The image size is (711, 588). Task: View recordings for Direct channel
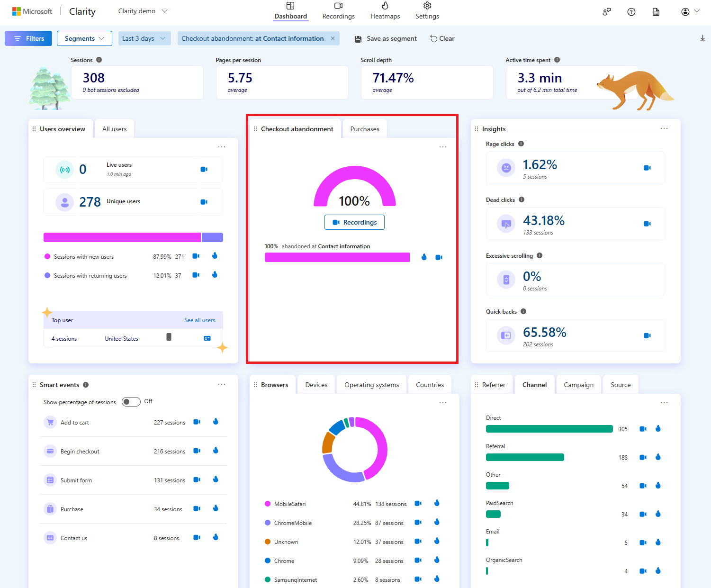click(x=643, y=429)
